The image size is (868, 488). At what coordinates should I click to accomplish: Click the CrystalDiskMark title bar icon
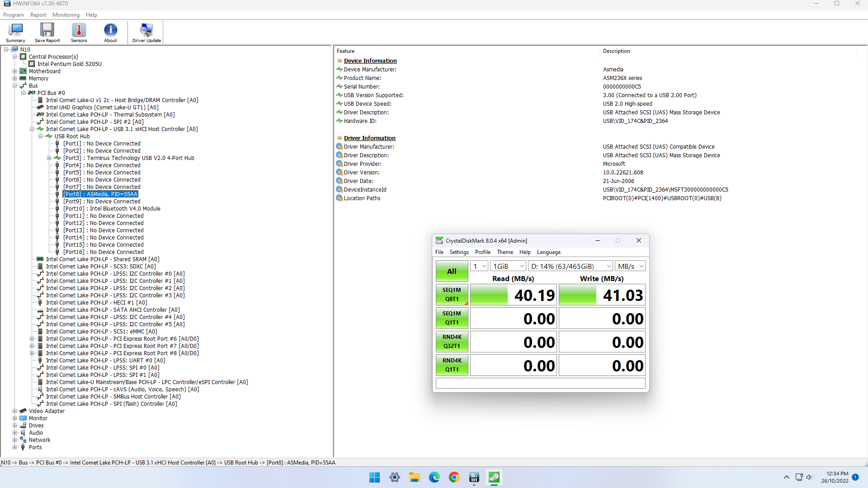pyautogui.click(x=439, y=240)
